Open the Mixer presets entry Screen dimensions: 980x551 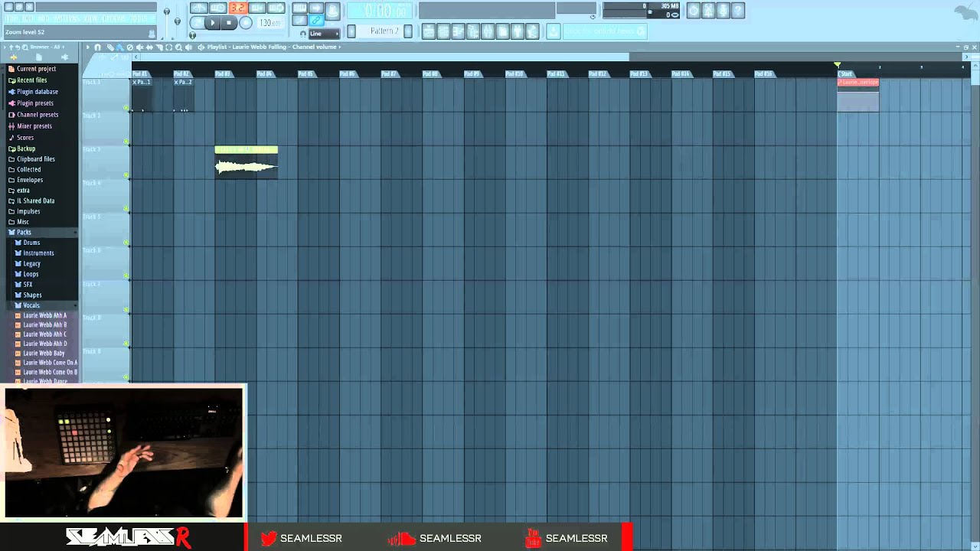pyautogui.click(x=30, y=126)
